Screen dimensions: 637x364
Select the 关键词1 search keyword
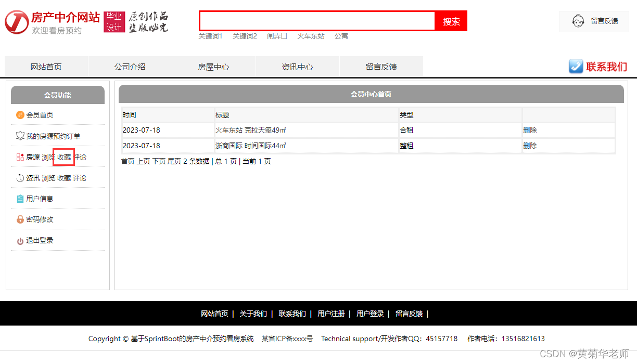pyautogui.click(x=210, y=36)
